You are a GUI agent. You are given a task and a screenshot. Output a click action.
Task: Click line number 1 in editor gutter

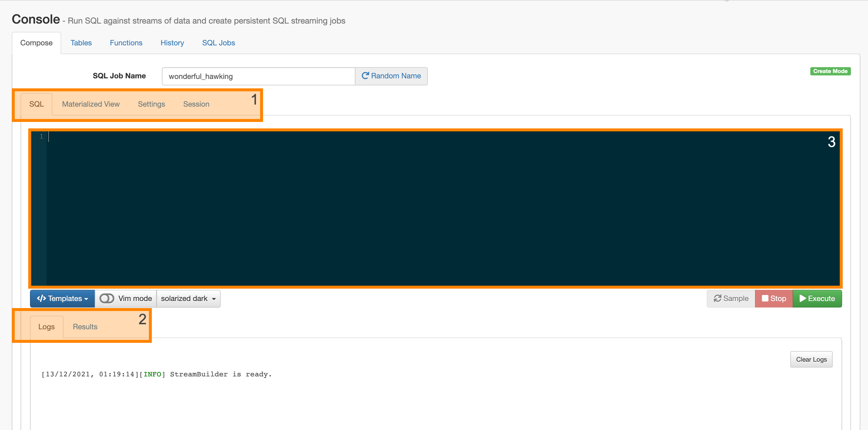click(x=41, y=136)
